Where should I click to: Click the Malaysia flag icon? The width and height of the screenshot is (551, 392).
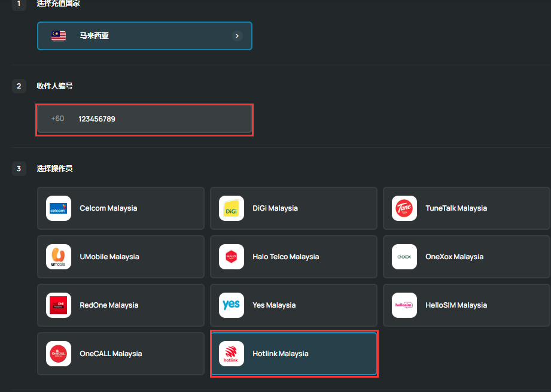(59, 36)
